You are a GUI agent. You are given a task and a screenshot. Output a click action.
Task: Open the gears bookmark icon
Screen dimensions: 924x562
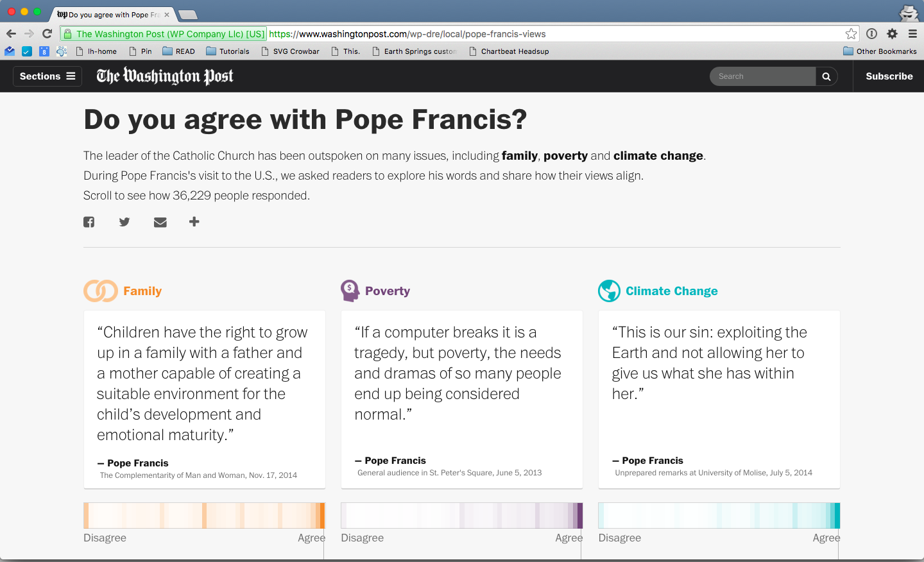click(62, 51)
